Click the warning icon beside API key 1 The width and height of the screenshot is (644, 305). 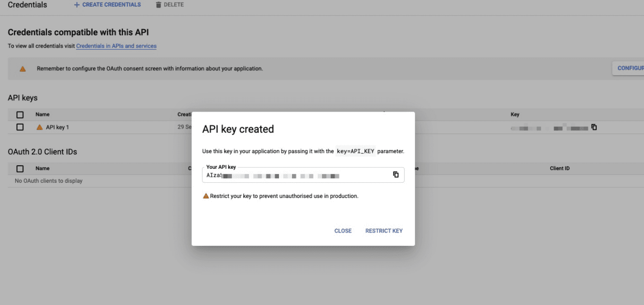(40, 127)
